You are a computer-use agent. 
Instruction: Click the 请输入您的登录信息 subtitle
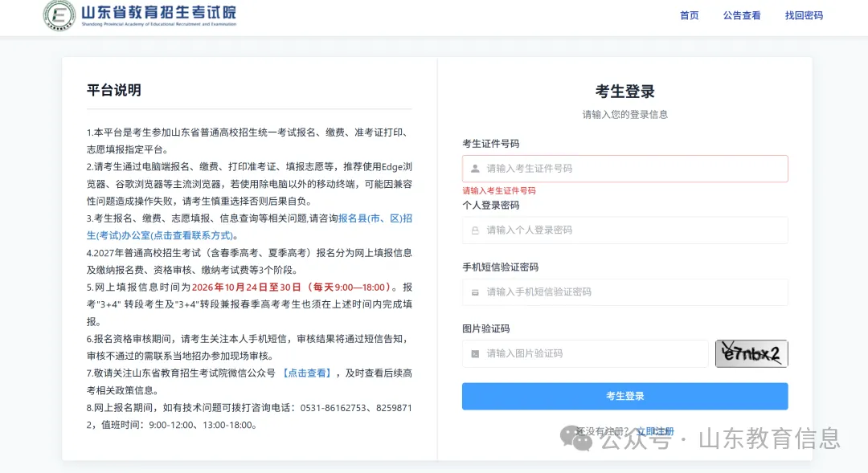tap(625, 115)
